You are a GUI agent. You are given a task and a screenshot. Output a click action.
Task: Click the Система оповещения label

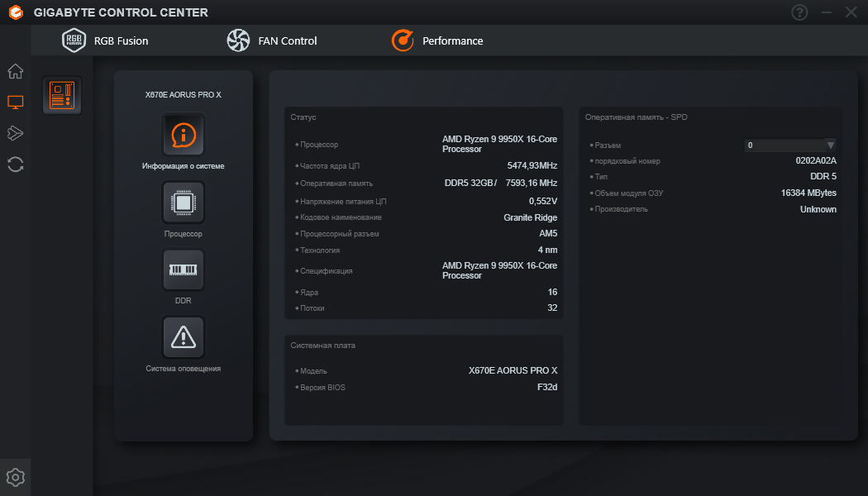pos(184,369)
